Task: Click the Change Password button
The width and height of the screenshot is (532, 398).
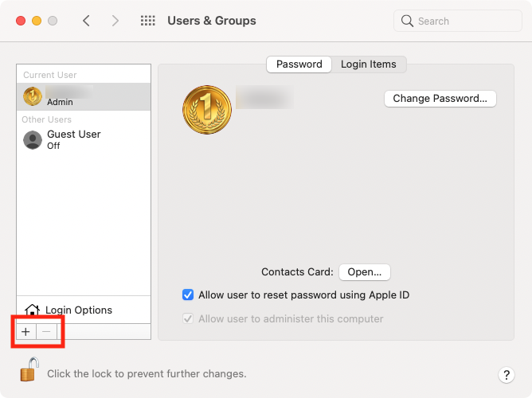Action: [x=440, y=99]
